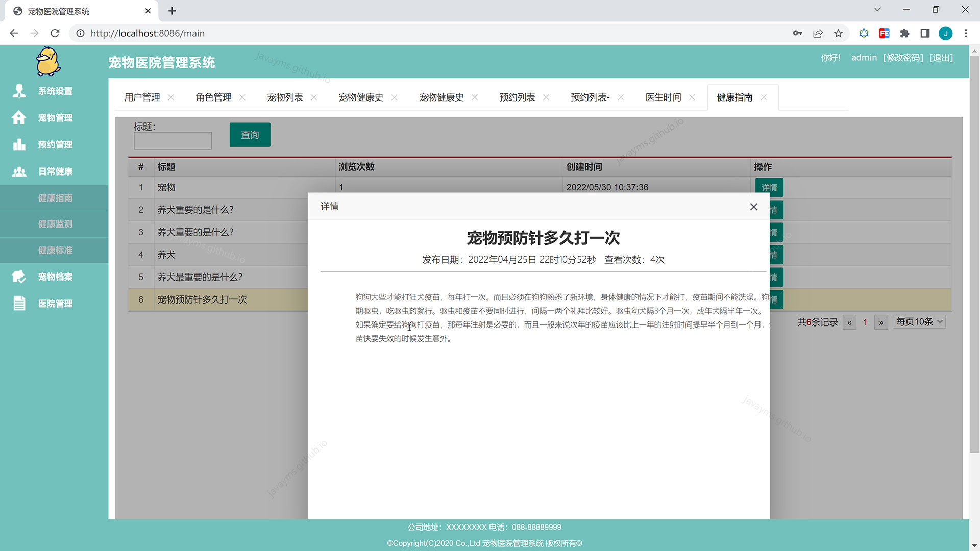Open browser extensions puzzle icon
Viewport: 980px width, 551px height.
click(904, 33)
